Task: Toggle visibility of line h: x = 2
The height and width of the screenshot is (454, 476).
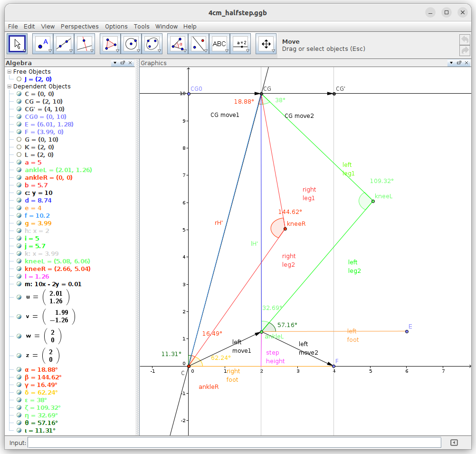Action: (19, 231)
